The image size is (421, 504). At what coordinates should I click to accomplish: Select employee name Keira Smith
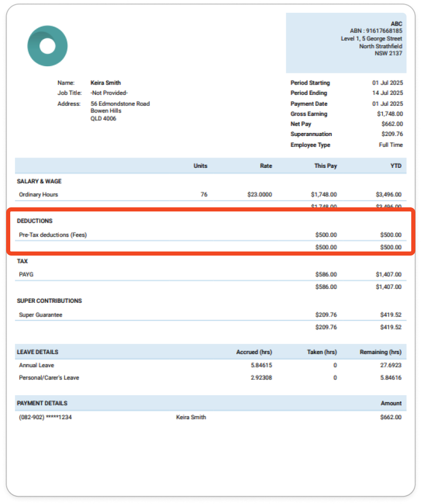tap(106, 83)
